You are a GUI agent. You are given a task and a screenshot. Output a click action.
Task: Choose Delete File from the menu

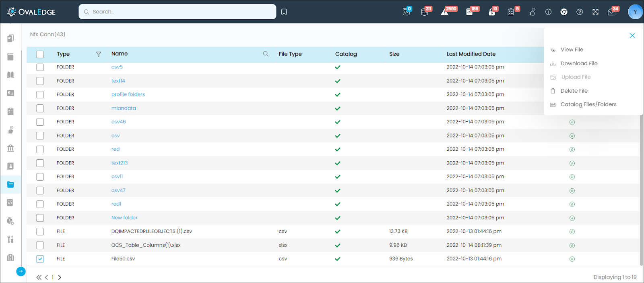point(574,91)
